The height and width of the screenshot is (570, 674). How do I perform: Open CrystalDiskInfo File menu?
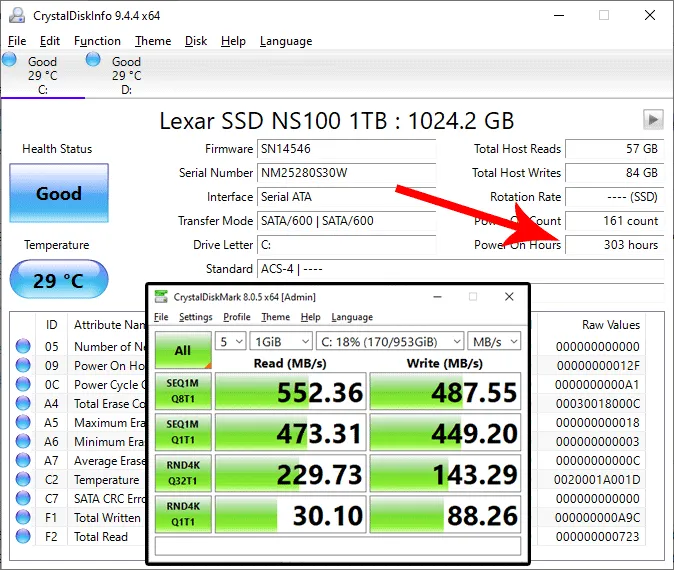(x=17, y=41)
